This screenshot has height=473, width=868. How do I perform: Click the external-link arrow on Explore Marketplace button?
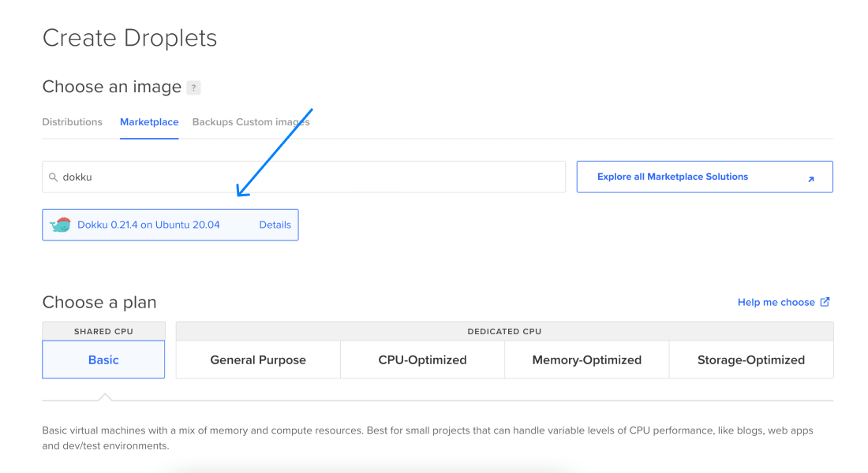point(810,179)
